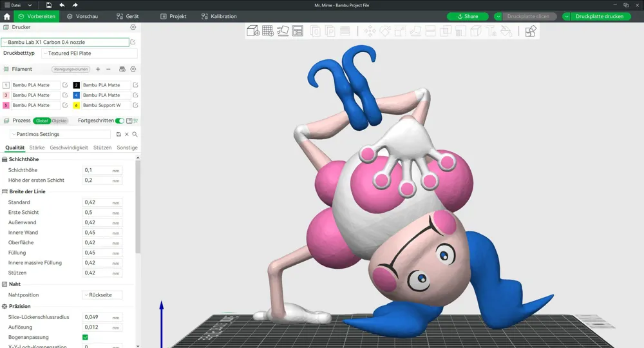The image size is (644, 348).
Task: Open filament 2 Bambu PLA Matte dropdown
Action: (106, 85)
